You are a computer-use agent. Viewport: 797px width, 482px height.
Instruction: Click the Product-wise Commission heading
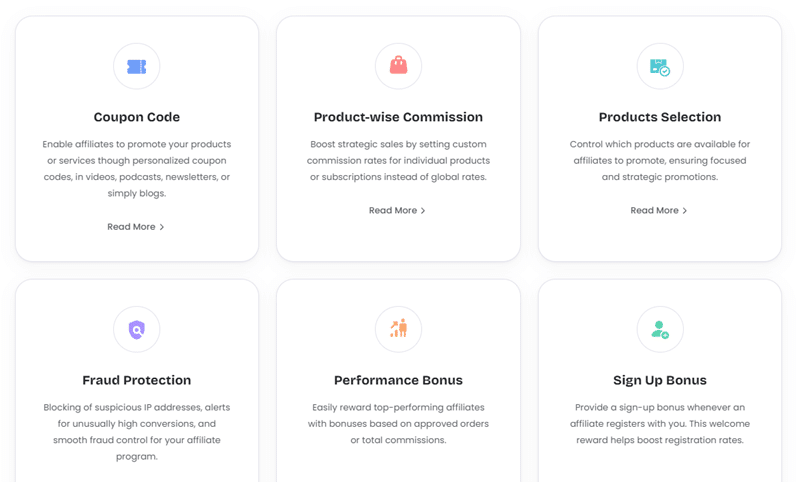[x=398, y=117]
